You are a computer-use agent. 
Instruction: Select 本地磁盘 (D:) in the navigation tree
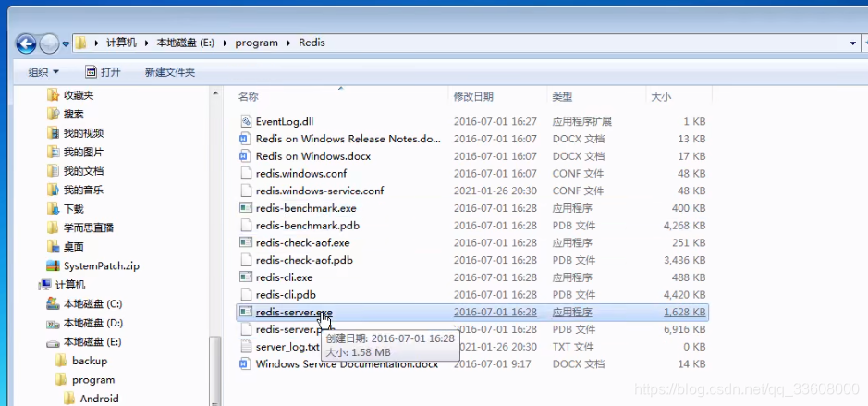(x=93, y=323)
